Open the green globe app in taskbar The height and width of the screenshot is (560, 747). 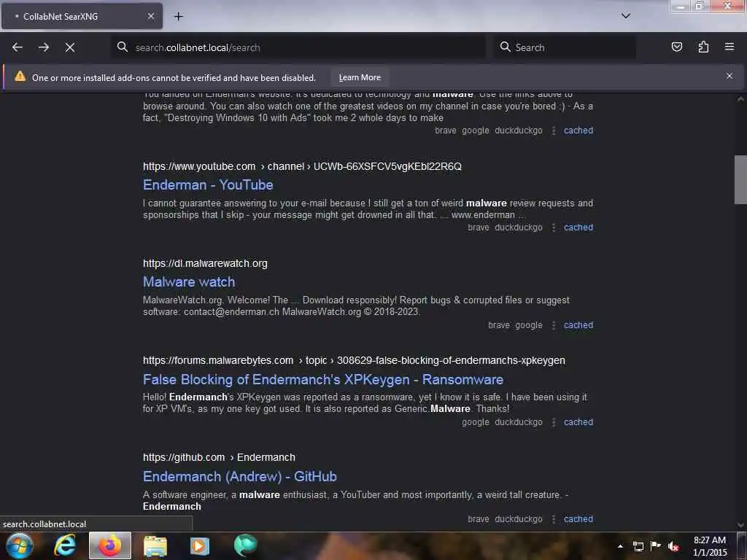[x=245, y=545]
